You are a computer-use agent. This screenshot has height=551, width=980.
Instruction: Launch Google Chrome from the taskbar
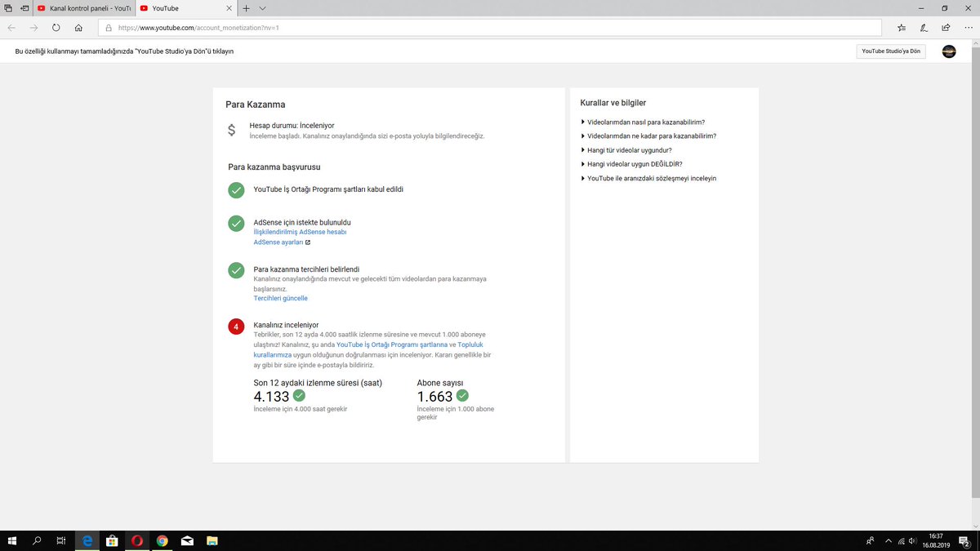pyautogui.click(x=163, y=540)
